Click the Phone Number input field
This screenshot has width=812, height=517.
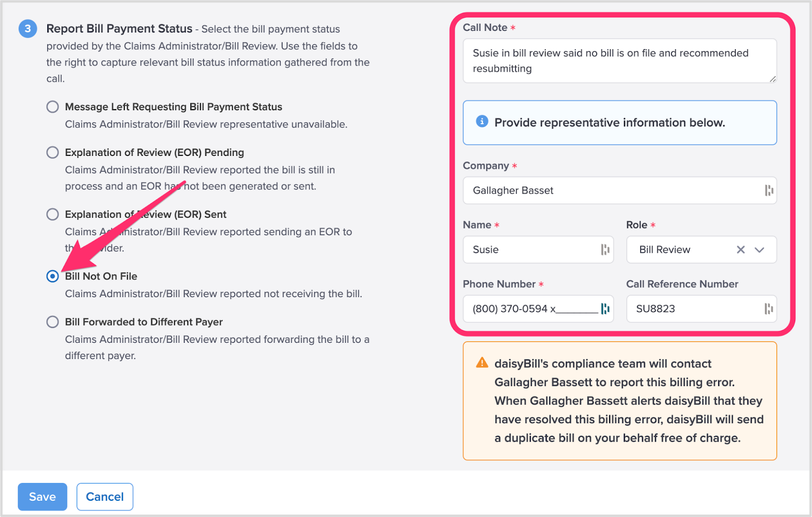click(538, 309)
